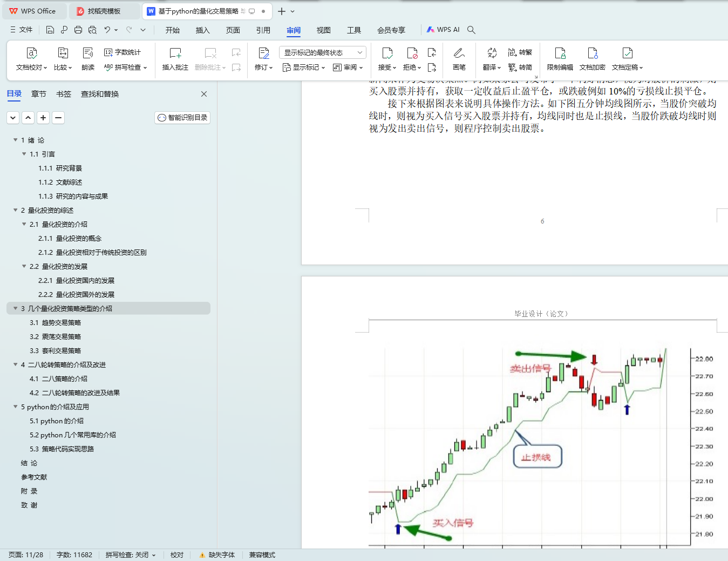Click 拼写检查: 关闭 in status bar

(131, 555)
